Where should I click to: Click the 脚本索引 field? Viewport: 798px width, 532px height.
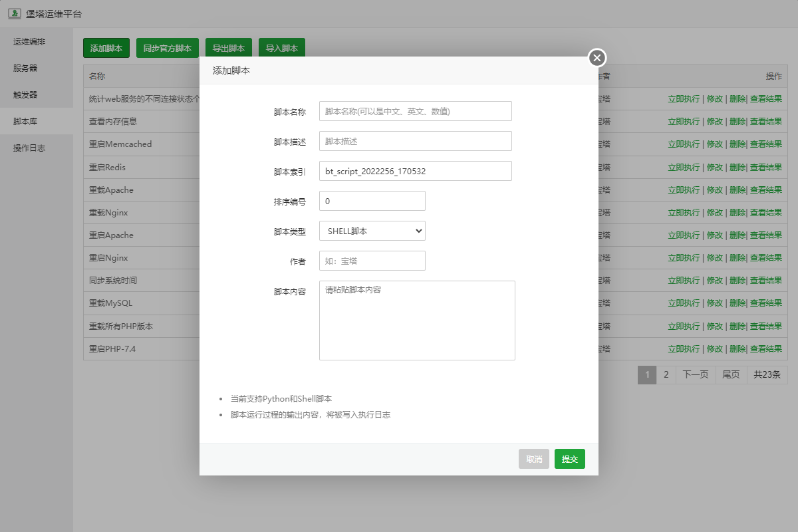tap(415, 171)
